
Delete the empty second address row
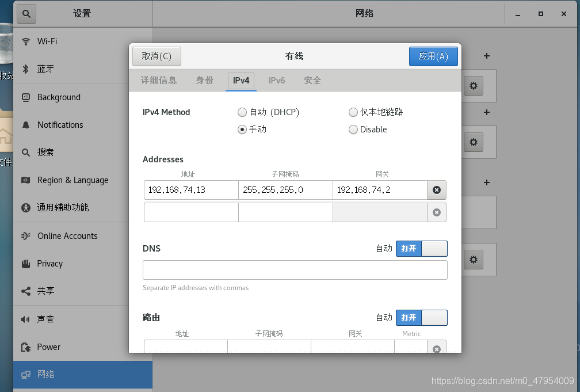[x=437, y=212]
